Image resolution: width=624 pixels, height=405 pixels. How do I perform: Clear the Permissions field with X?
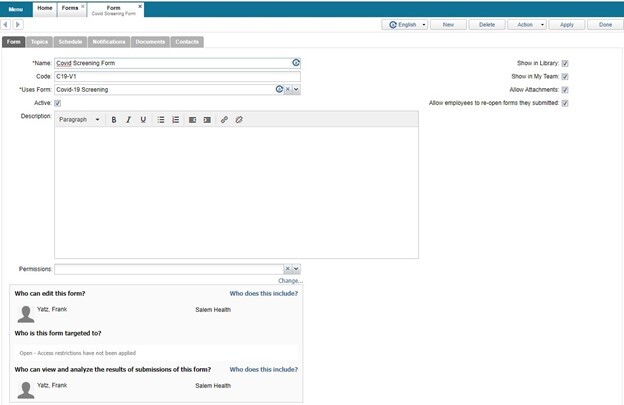(288, 269)
